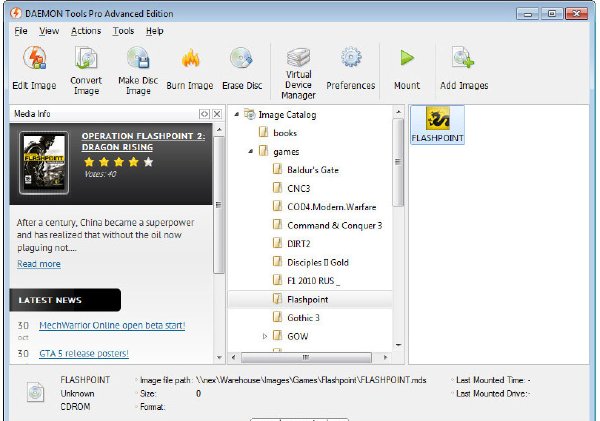Click Last Mounted Time label
The image size is (600, 421).
tap(490, 380)
